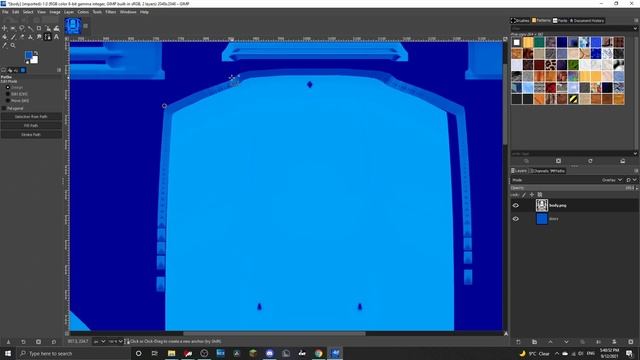Save tool preset icon at bottom left
640x360 pixels.
click(8, 342)
